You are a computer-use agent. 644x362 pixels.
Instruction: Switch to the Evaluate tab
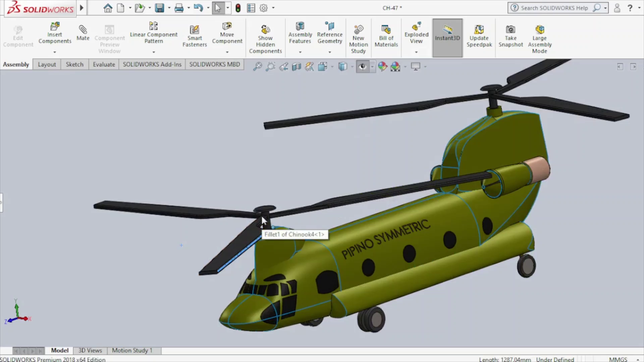104,64
